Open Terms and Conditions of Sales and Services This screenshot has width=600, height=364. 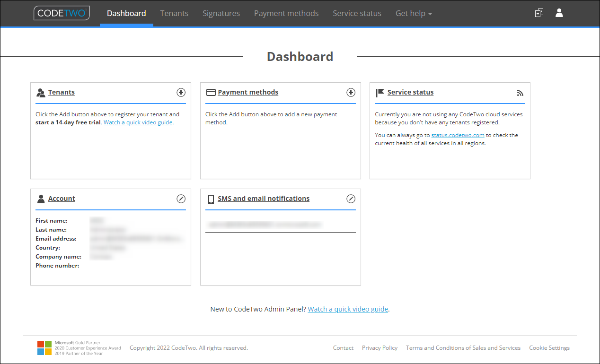[x=463, y=348]
